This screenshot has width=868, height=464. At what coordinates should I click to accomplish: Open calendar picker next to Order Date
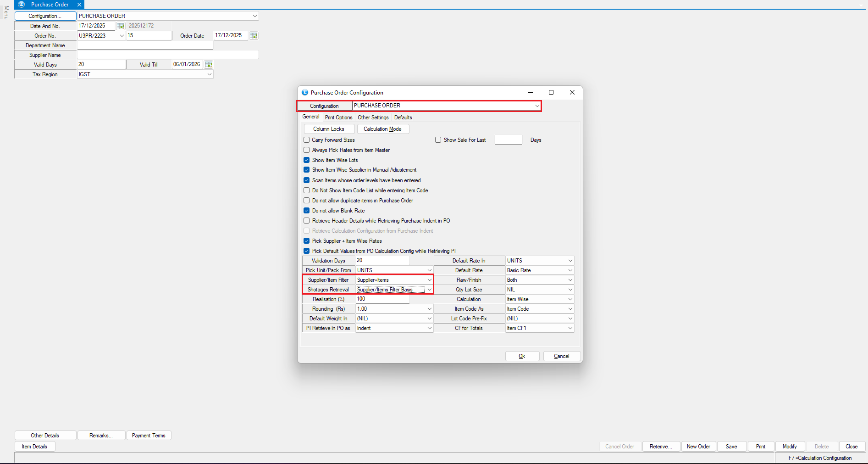(254, 35)
